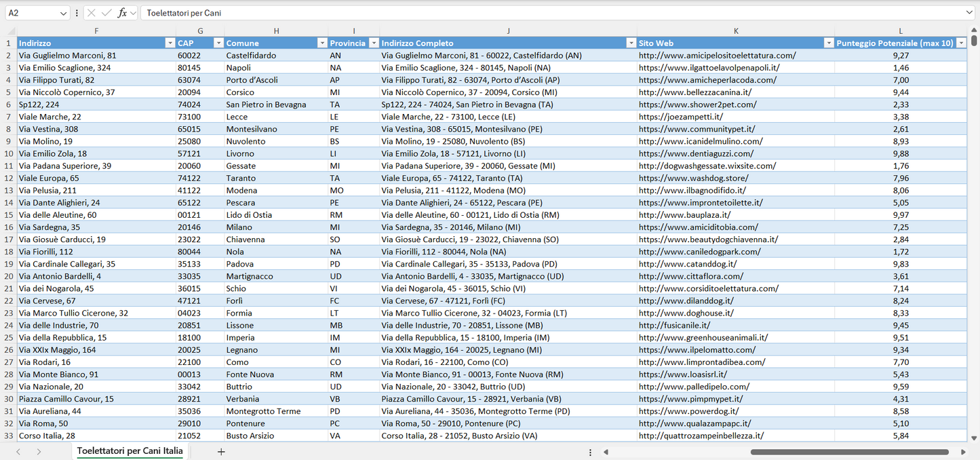The image size is (980, 460).
Task: Click the previous sheet navigation arrow
Action: click(x=18, y=452)
